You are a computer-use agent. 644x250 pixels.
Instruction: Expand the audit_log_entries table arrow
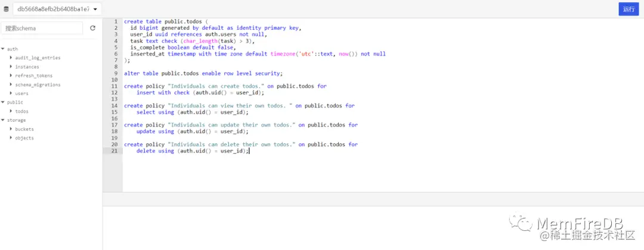tap(11, 57)
